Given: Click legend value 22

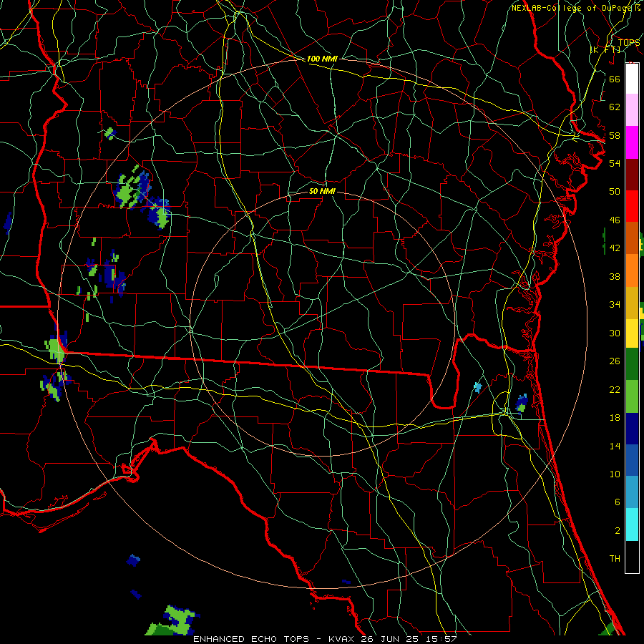Looking at the screenshot, I should click(615, 389).
